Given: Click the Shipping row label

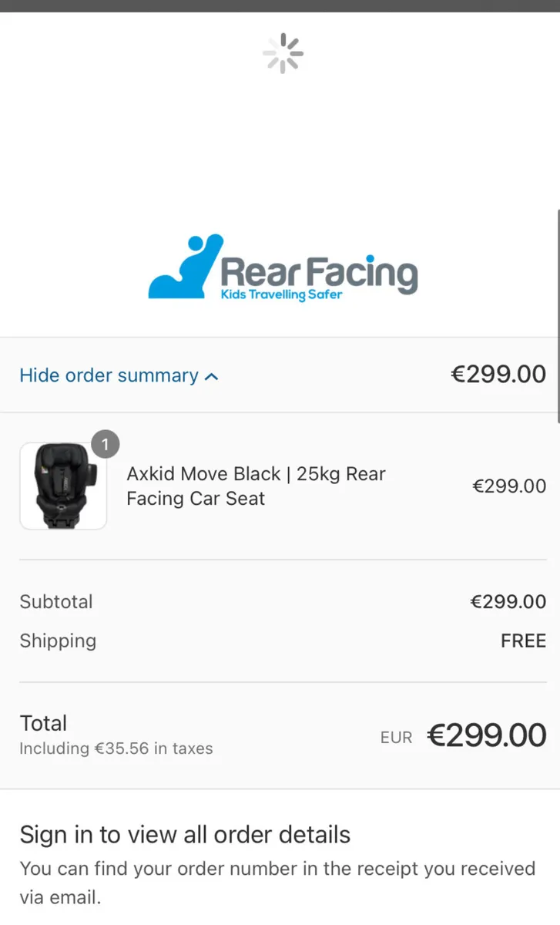Looking at the screenshot, I should pos(58,641).
